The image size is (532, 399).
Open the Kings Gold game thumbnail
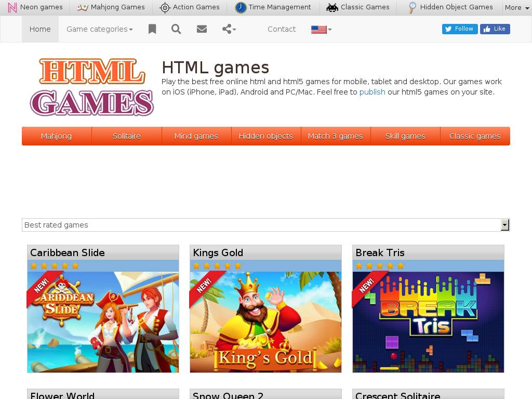[265, 322]
